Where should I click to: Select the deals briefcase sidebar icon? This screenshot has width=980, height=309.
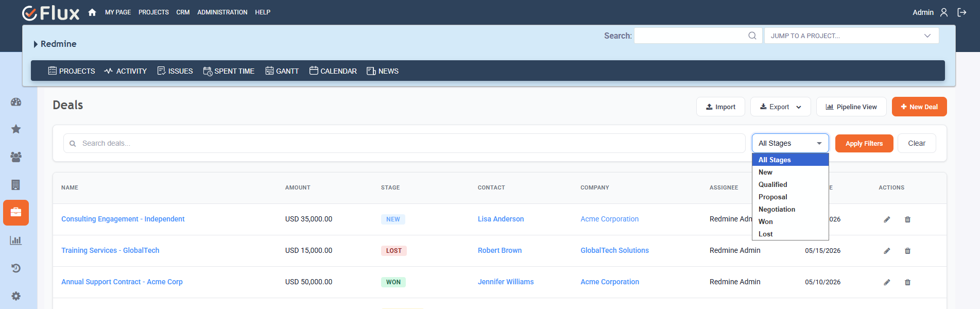16,213
